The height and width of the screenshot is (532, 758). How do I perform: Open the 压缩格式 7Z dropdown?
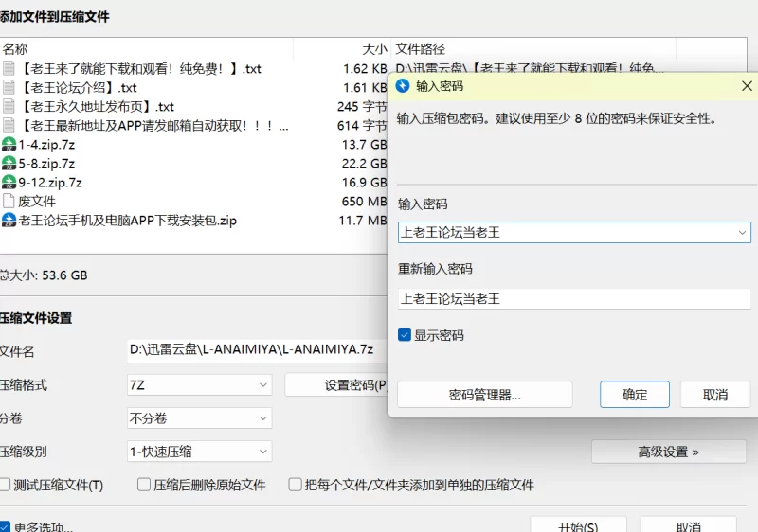[199, 385]
